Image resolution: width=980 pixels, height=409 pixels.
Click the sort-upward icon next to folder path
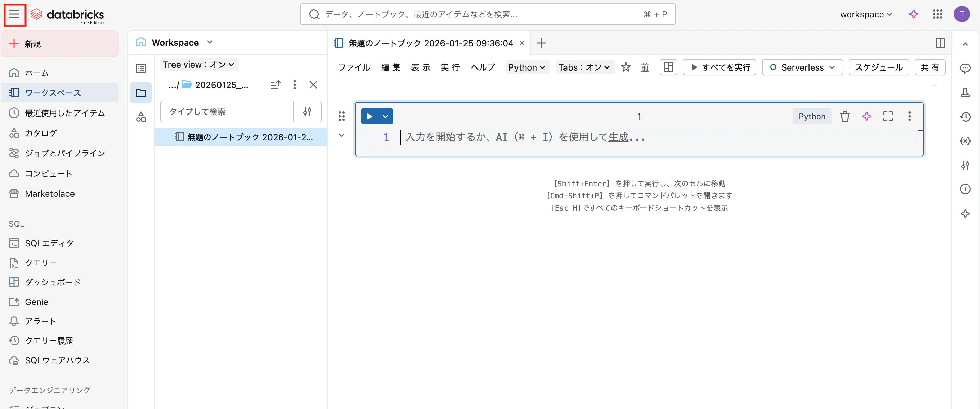tap(276, 85)
